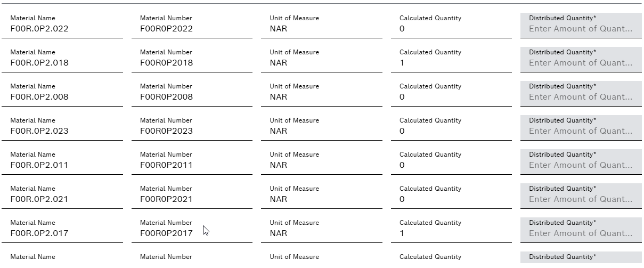Click Calculated Quantity field for F00R0P2023

(x=402, y=131)
